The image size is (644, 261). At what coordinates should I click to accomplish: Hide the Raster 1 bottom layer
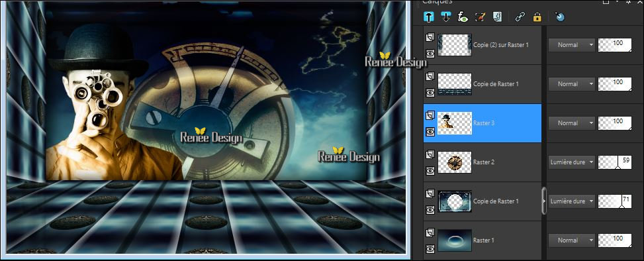point(430,248)
